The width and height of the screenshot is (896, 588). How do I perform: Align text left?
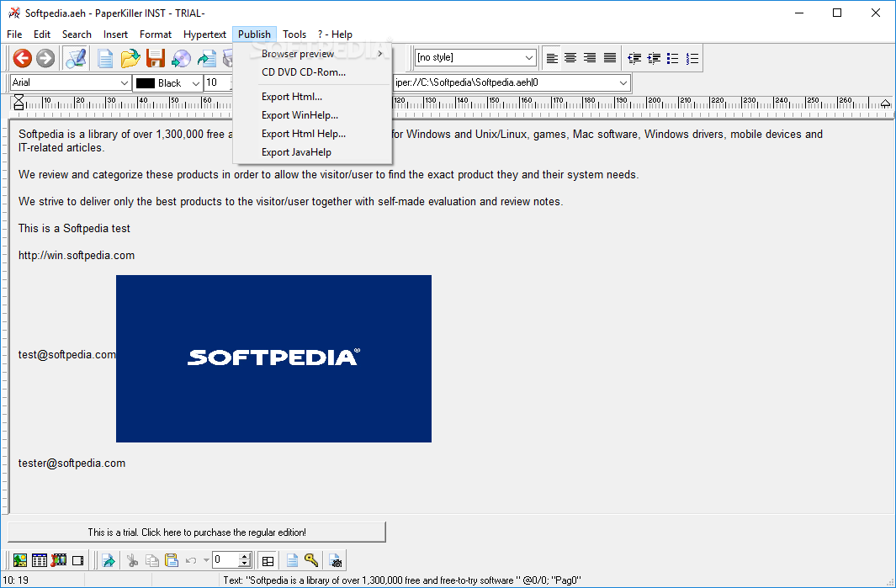[x=552, y=58]
